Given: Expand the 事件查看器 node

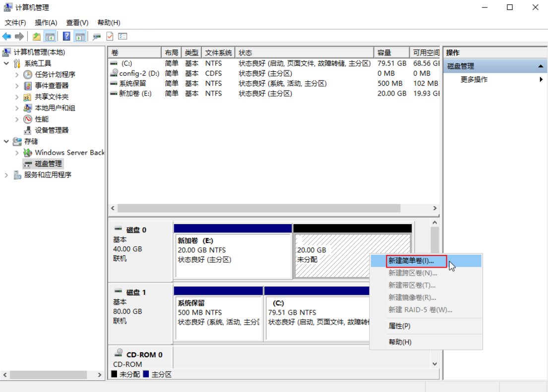Looking at the screenshot, I should click(x=17, y=86).
